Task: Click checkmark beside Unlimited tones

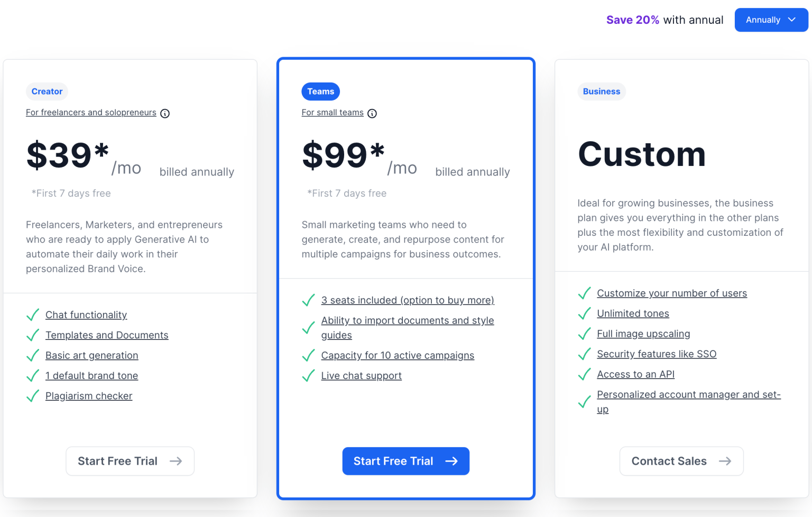Action: 584,313
